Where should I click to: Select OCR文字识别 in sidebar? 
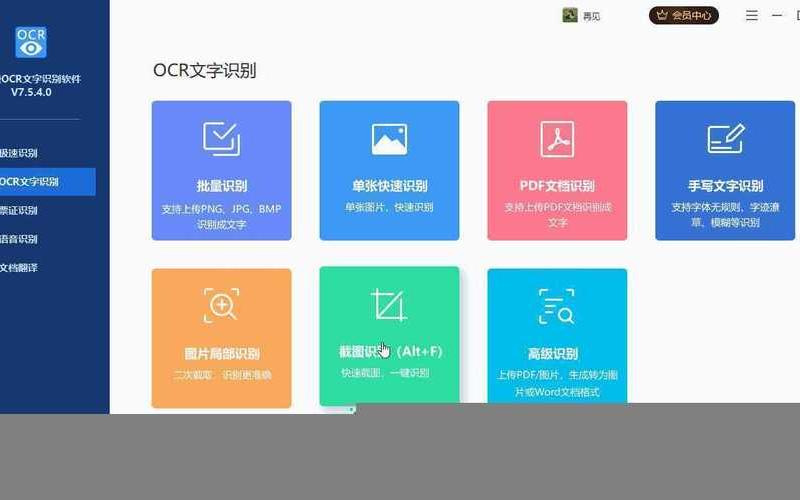(47, 182)
